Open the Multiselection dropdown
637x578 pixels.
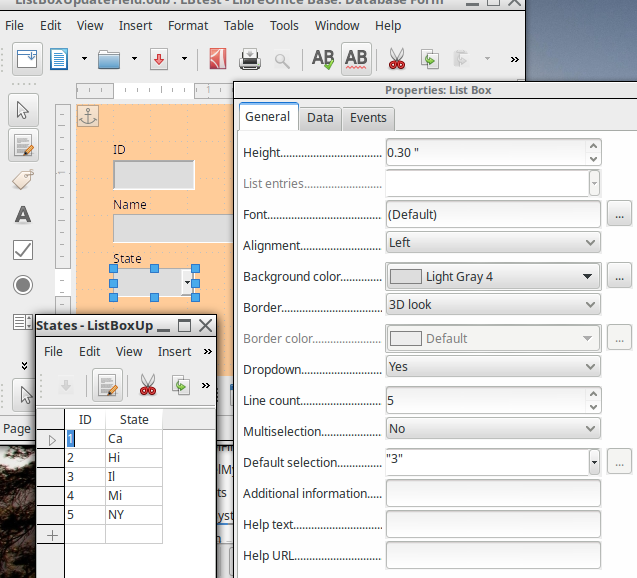click(x=493, y=428)
